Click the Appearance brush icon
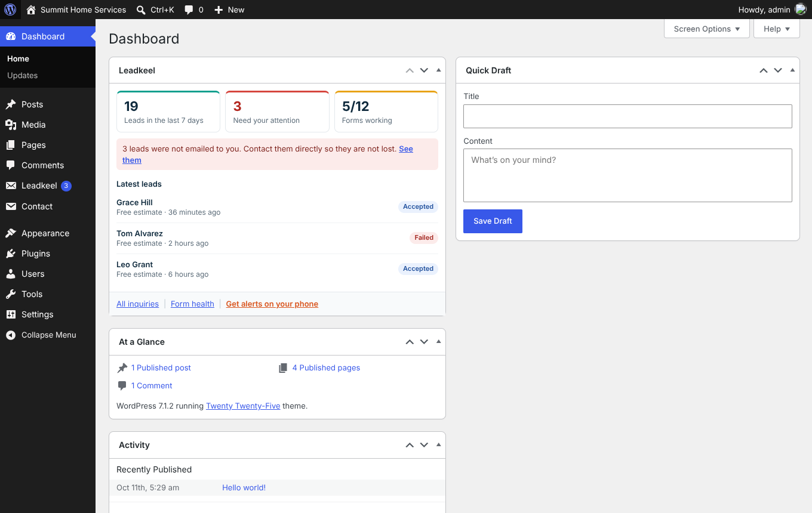 tap(11, 233)
